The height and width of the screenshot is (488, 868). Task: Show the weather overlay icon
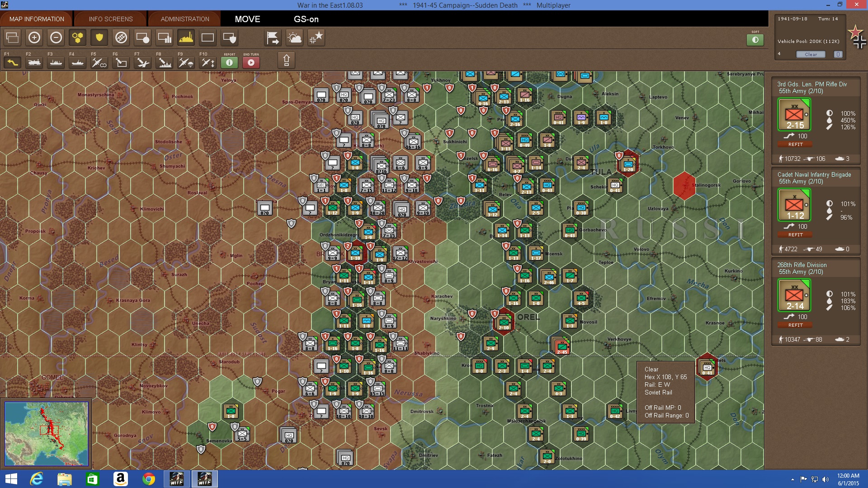[x=295, y=38]
